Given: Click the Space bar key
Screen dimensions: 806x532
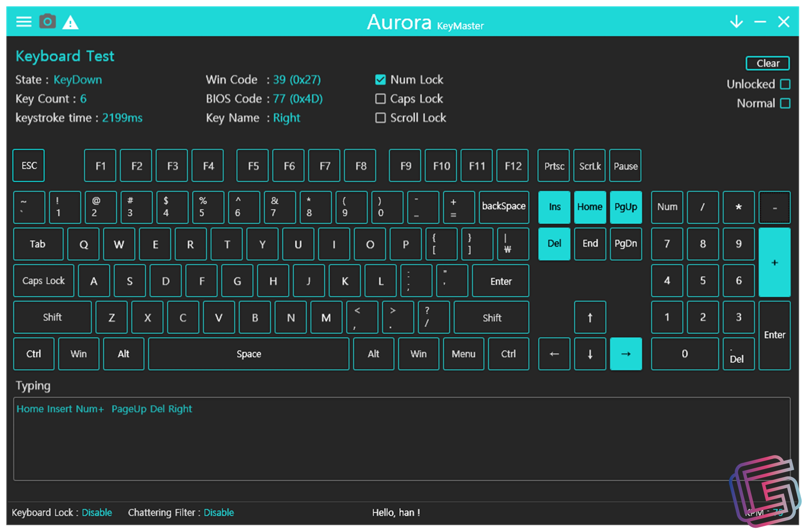Looking at the screenshot, I should (x=249, y=354).
